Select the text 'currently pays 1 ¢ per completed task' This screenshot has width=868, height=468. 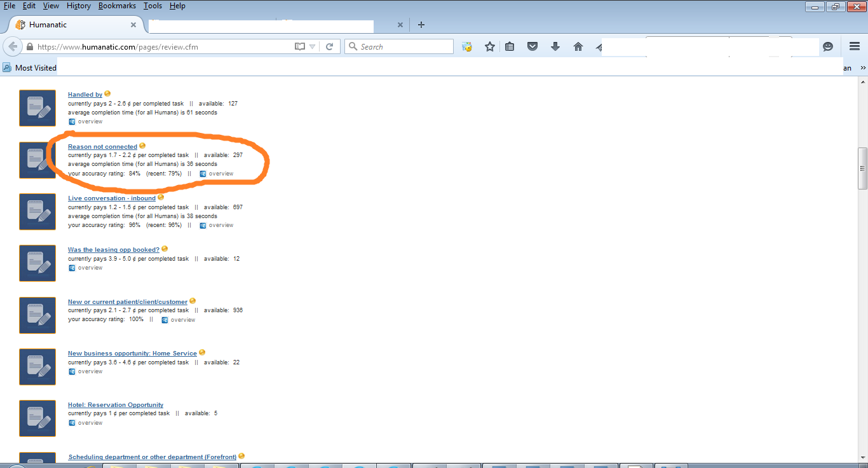119,413
